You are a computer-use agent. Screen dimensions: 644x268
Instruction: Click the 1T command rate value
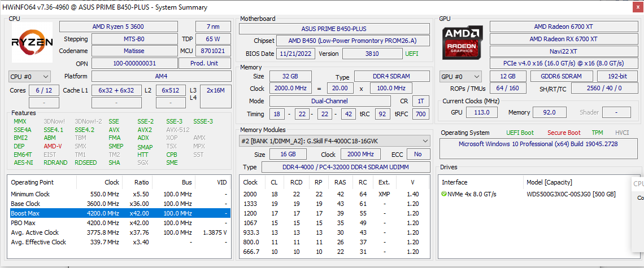pyautogui.click(x=420, y=101)
